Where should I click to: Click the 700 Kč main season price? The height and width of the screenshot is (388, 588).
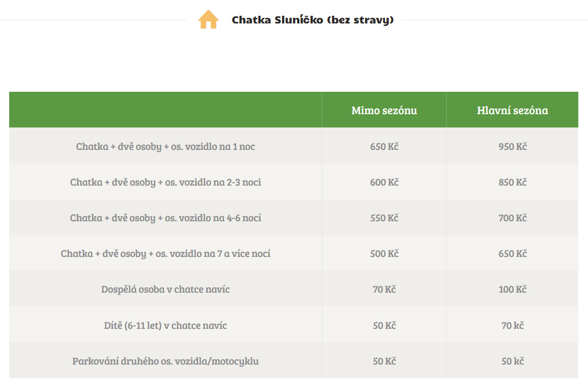pos(513,218)
